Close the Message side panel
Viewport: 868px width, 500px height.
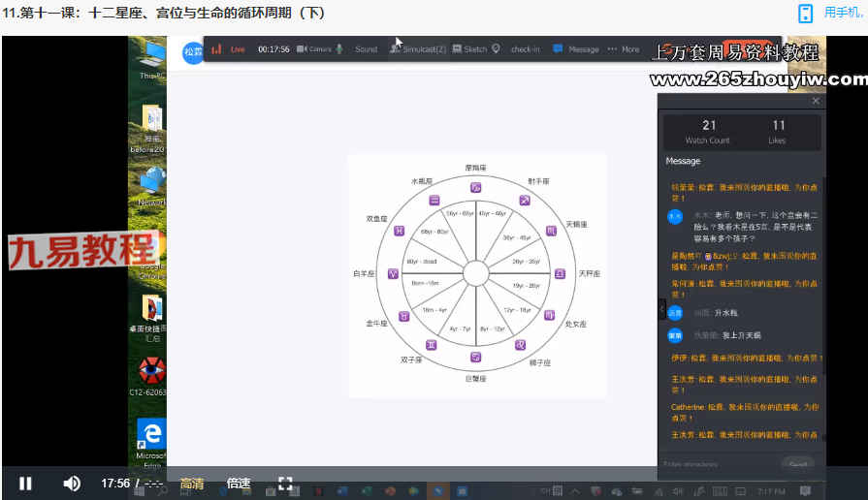[x=816, y=101]
